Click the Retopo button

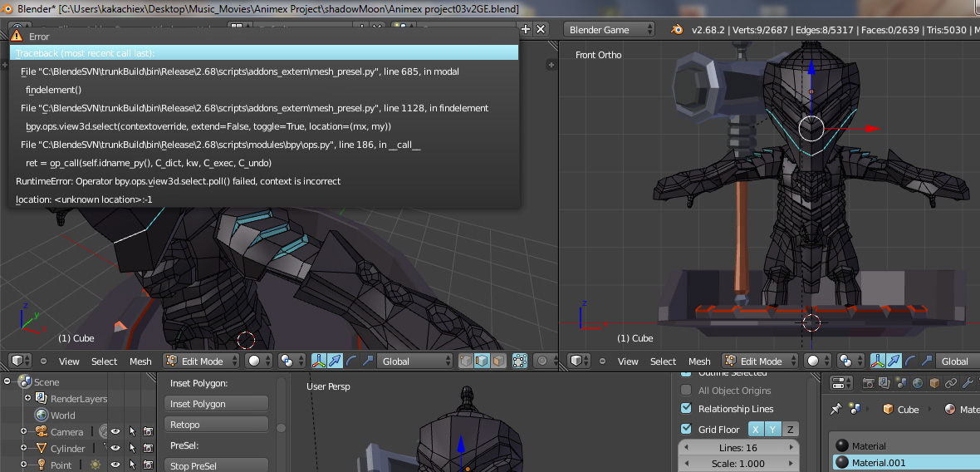(216, 425)
